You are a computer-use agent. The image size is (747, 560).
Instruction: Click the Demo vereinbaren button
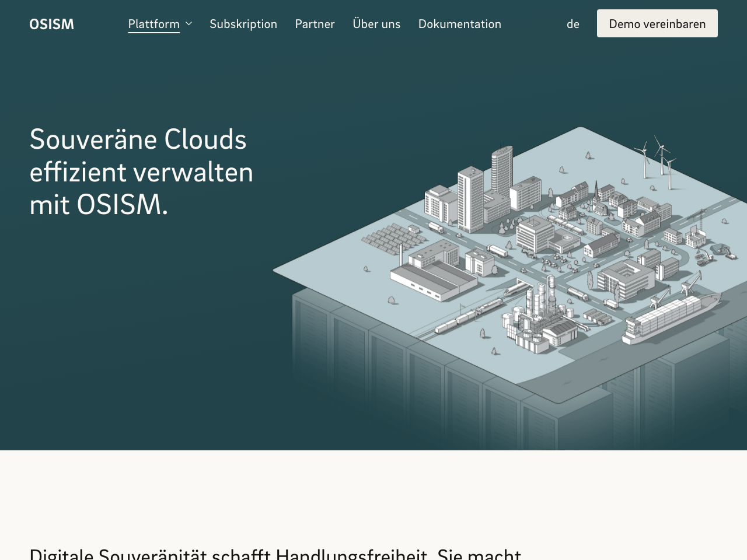pyautogui.click(x=657, y=23)
